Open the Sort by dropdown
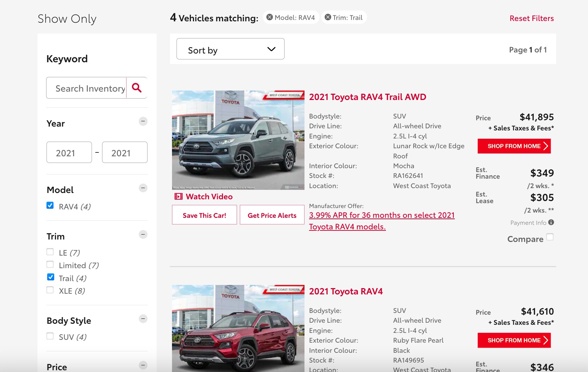Image resolution: width=588 pixels, height=372 pixels. coord(230,49)
